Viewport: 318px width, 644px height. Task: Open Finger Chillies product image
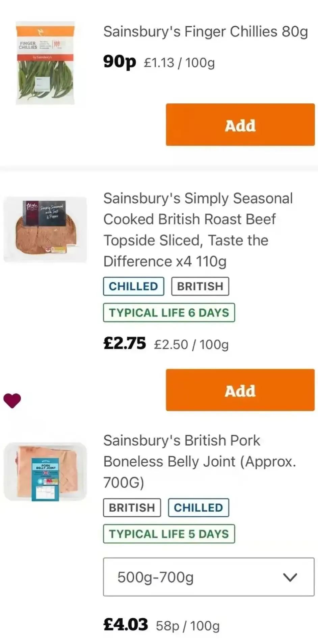(45, 63)
